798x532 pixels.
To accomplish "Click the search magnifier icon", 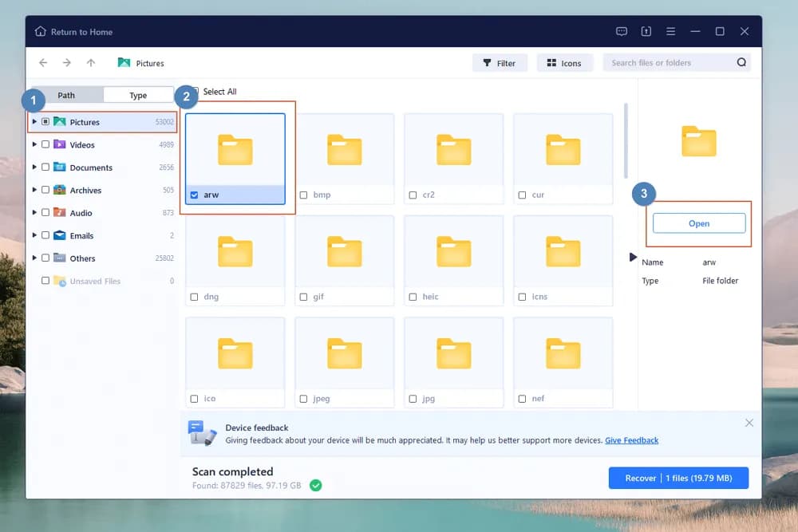I will coord(741,63).
